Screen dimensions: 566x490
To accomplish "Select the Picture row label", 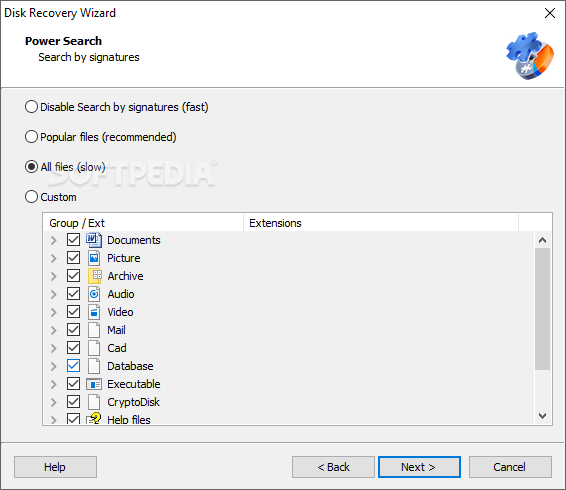I will click(x=124, y=258).
